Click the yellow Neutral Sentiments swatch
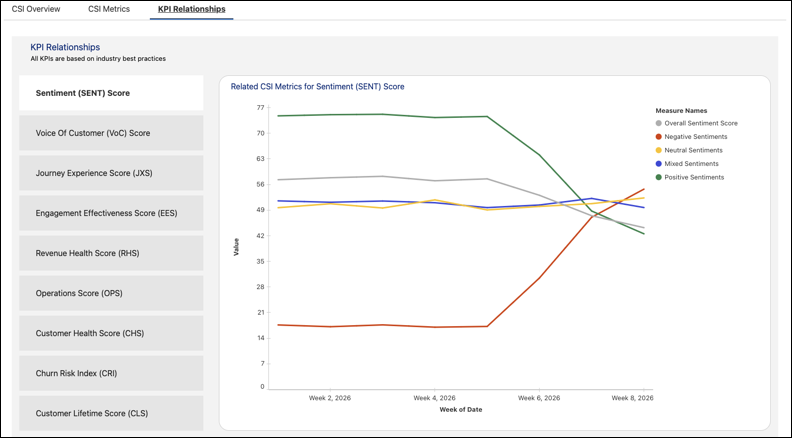This screenshot has height=438, width=792. pyautogui.click(x=659, y=150)
